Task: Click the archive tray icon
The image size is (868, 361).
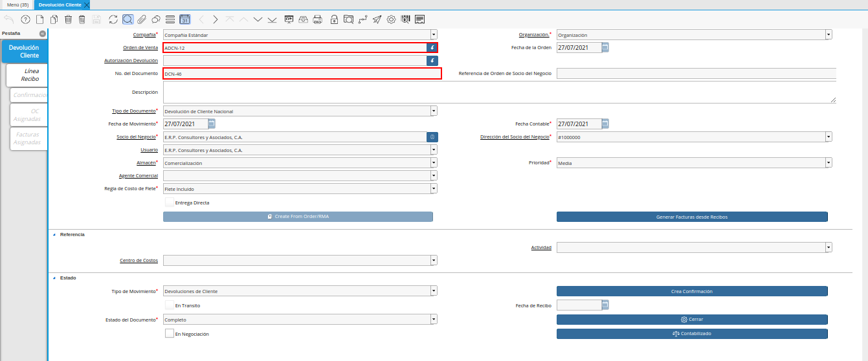Action: tap(304, 19)
